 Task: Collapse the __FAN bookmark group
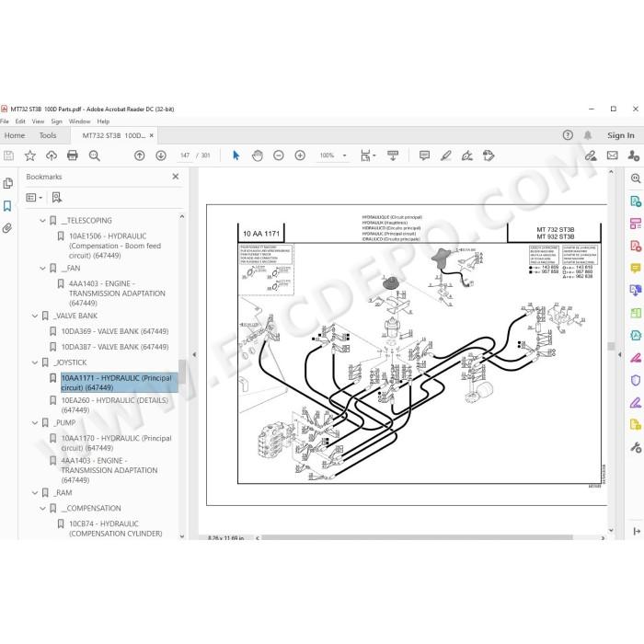(x=42, y=269)
